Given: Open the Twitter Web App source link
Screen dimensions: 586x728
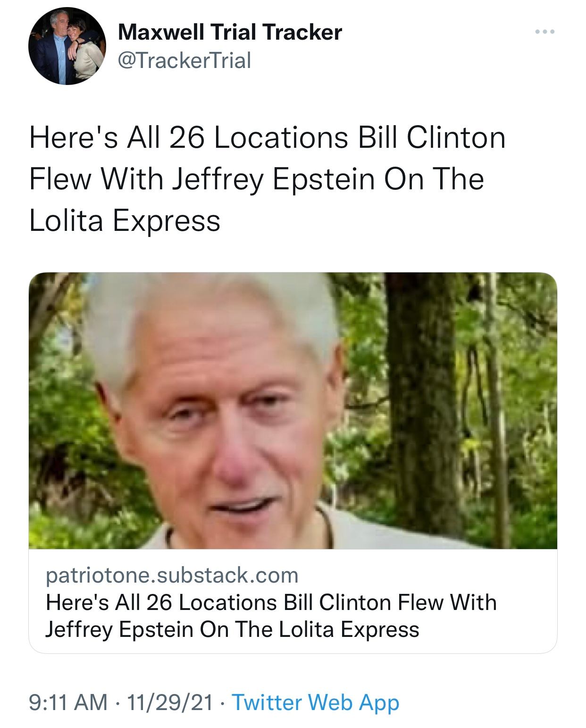Looking at the screenshot, I should pyautogui.click(x=316, y=702).
